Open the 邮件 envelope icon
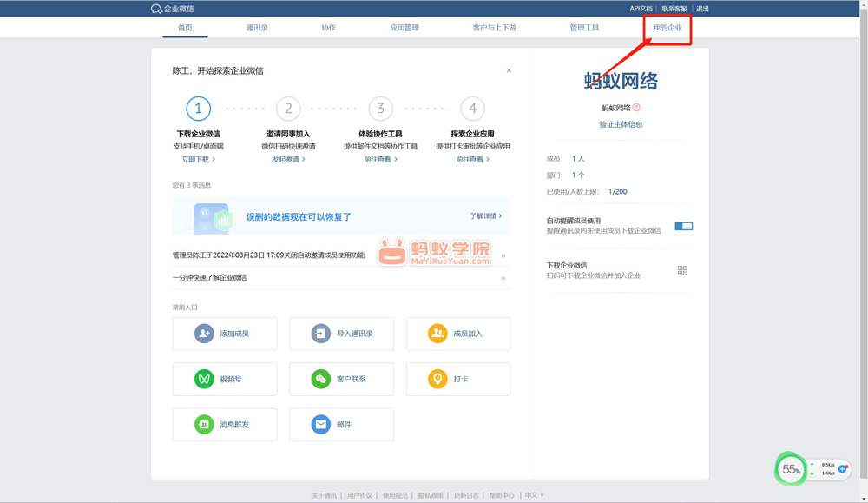The height and width of the screenshot is (503, 868). [x=321, y=425]
